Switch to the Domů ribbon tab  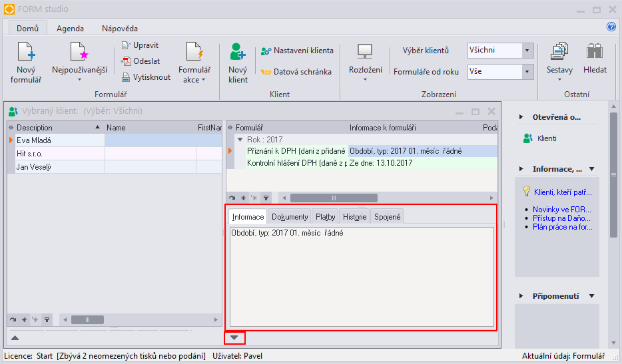[28, 29]
